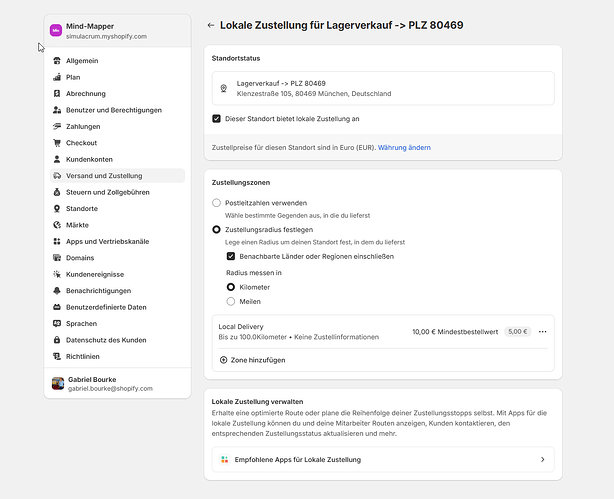Viewport: 614px width, 499px height.
Task: Click the location pin icon for Lagerverkauf
Action: (x=224, y=88)
